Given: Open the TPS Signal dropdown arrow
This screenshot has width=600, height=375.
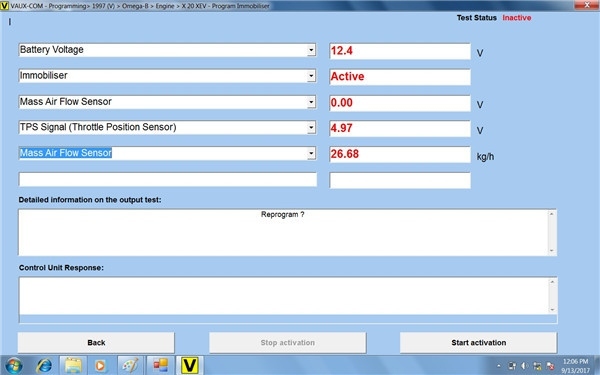Looking at the screenshot, I should (311, 127).
